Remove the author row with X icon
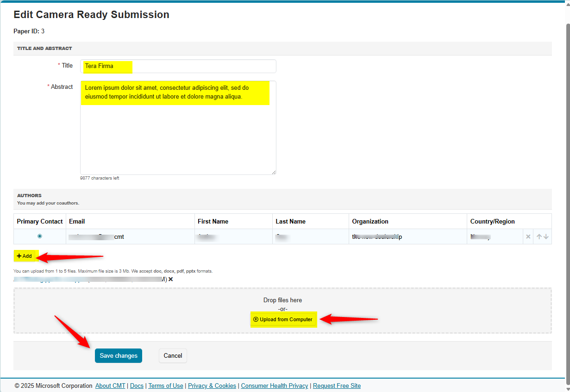 528,236
